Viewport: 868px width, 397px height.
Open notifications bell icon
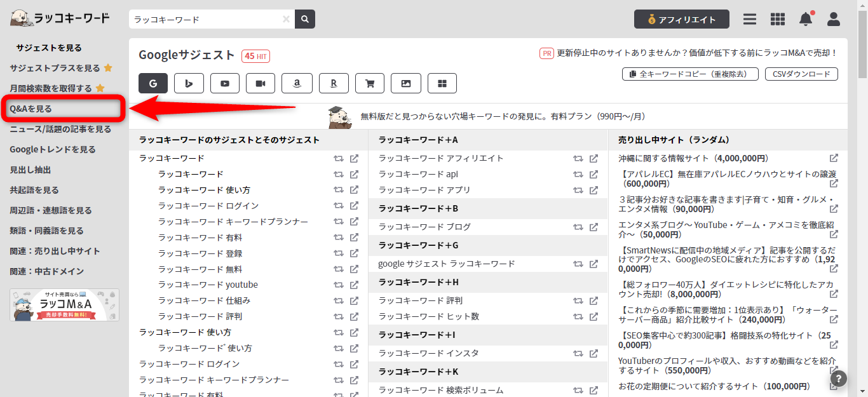click(806, 19)
